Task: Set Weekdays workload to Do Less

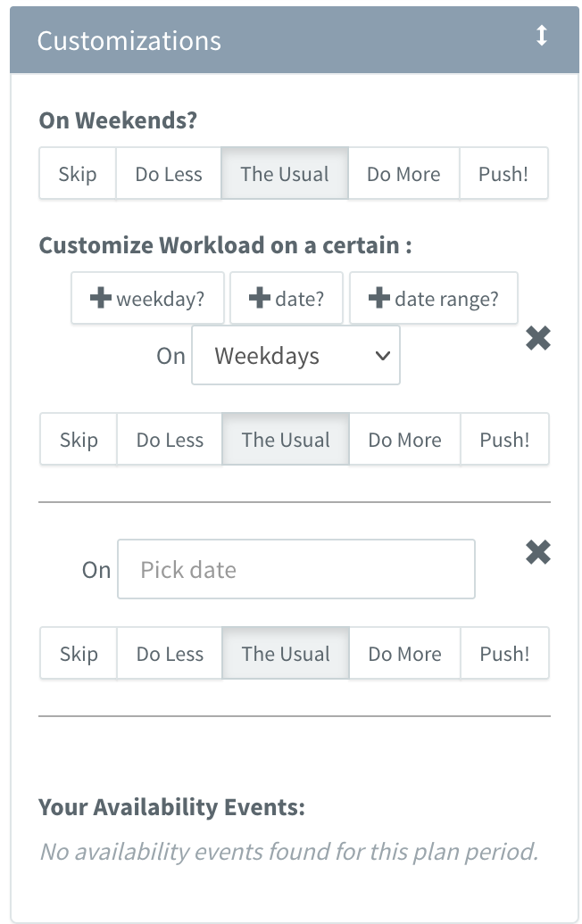Action: (170, 440)
